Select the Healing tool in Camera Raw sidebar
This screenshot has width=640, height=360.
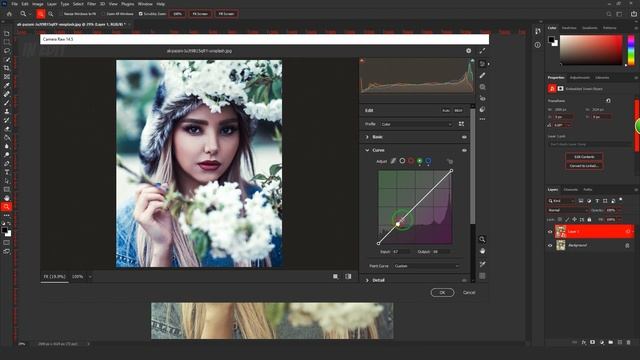[482, 76]
